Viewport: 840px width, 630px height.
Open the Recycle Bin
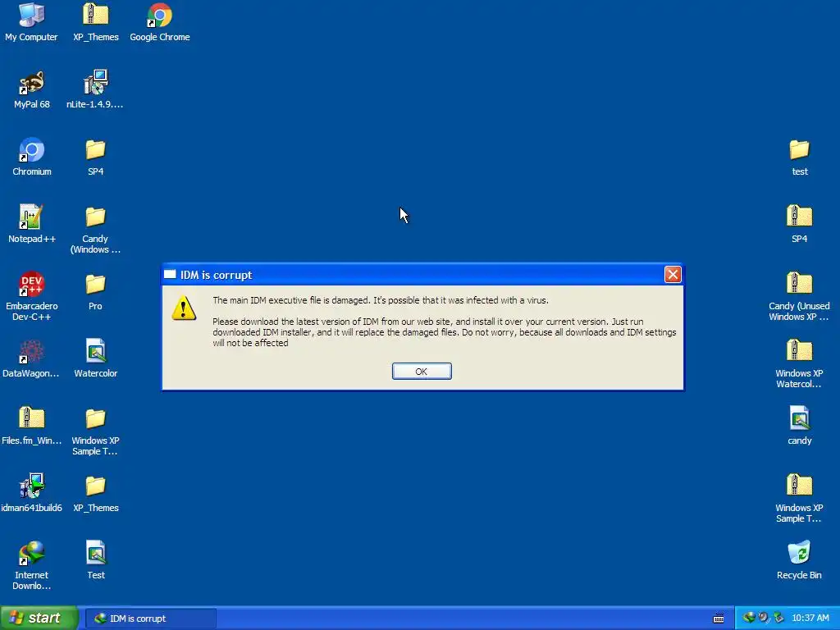tap(799, 560)
